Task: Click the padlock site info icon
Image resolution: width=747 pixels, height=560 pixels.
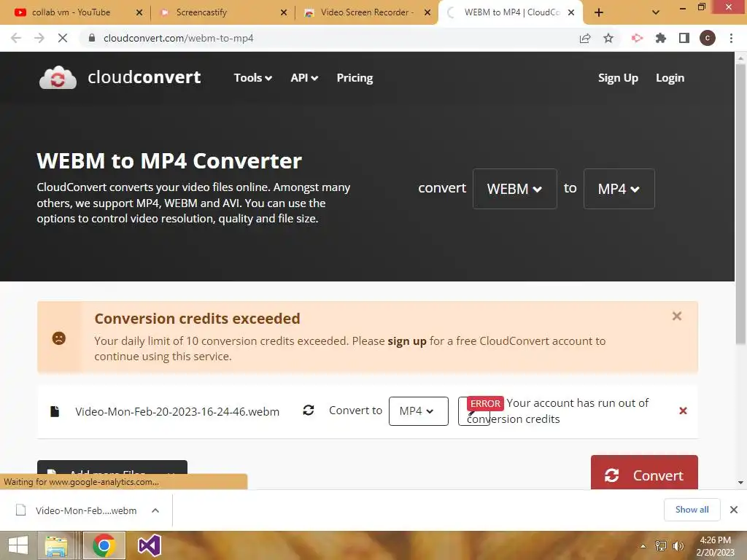Action: [x=92, y=38]
